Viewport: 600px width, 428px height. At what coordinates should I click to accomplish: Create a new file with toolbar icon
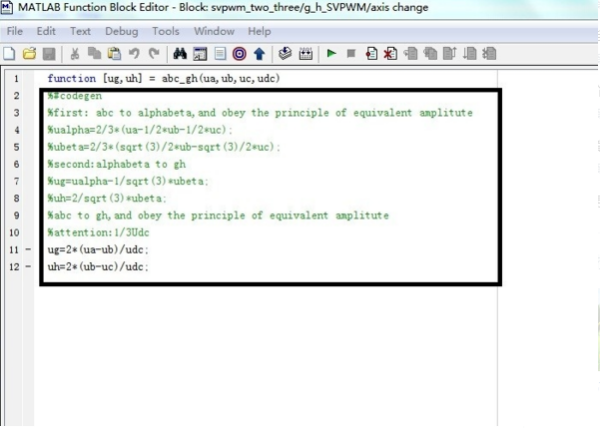[x=9, y=54]
